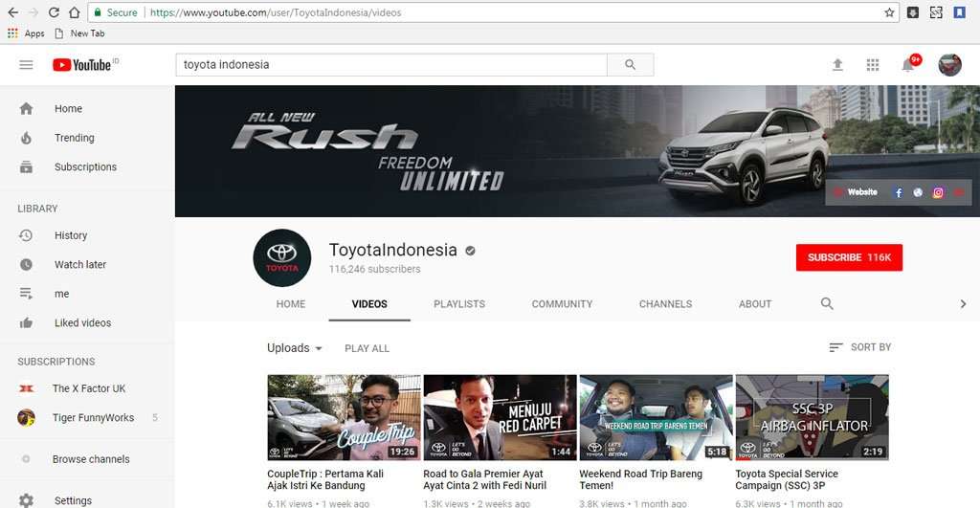Click ToyotaIndonesia channel avatar
The width and height of the screenshot is (980, 508).
coord(282,258)
